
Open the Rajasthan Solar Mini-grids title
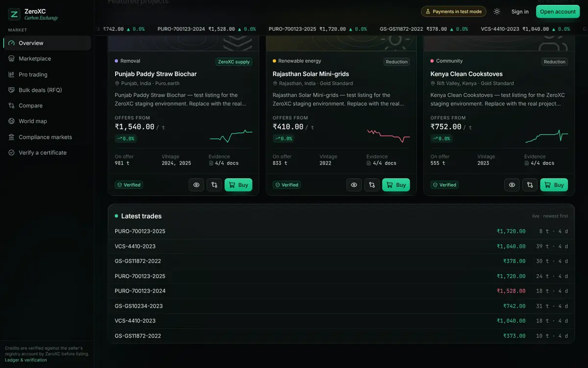(311, 74)
